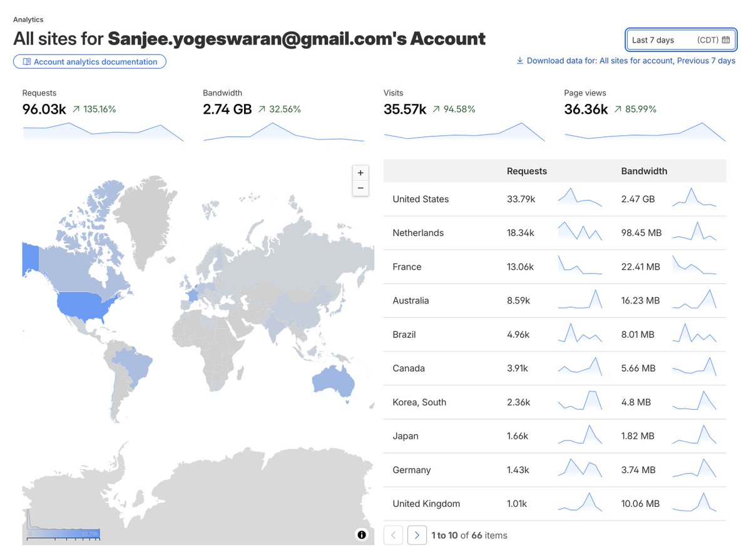Image resolution: width=751 pixels, height=560 pixels.
Task: Select the Korea, South row
Action: pos(555,402)
